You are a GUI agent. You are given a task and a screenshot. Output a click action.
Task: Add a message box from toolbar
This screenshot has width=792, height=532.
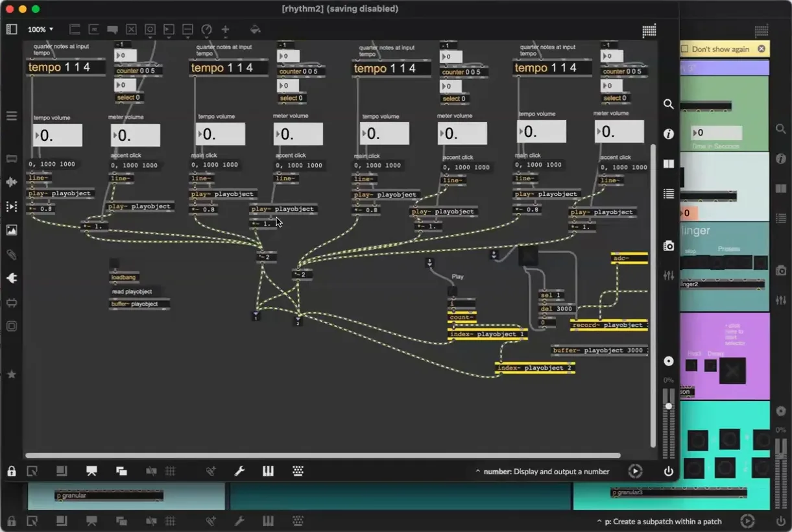point(93,29)
